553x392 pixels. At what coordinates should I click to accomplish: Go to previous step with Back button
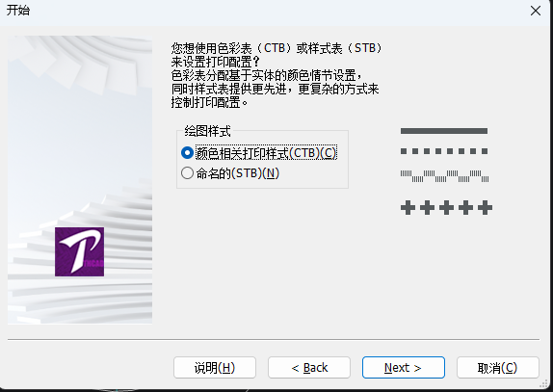(x=309, y=368)
